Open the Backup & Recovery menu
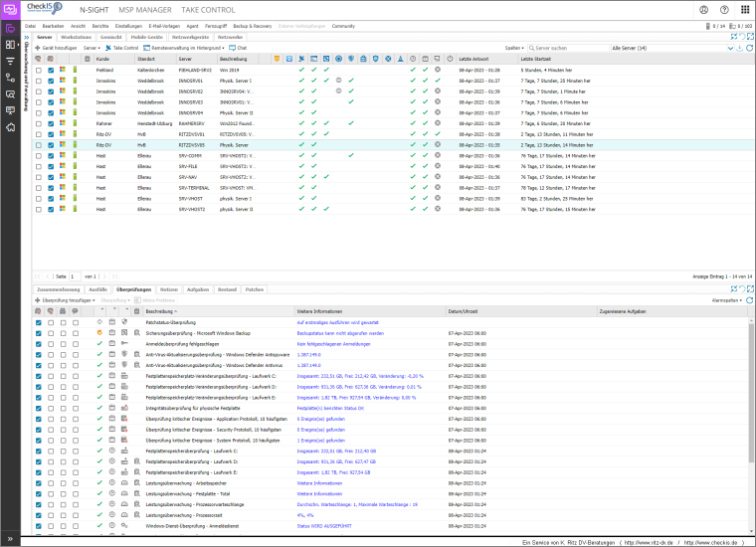Viewport: 756px width, 547px height. point(252,26)
